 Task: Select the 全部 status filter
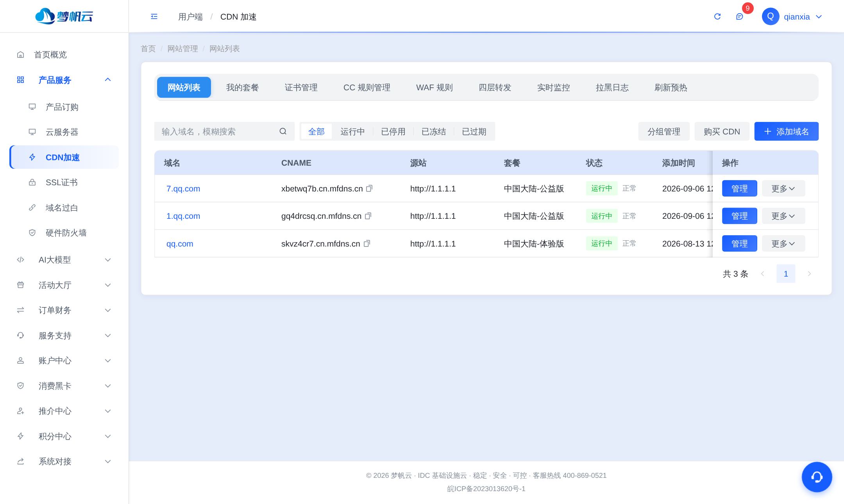point(316,131)
